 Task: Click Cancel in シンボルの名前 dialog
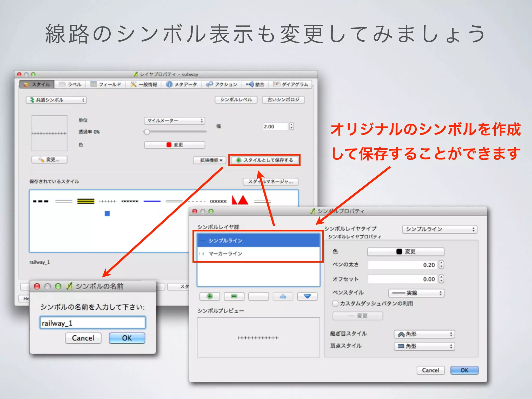click(x=83, y=338)
